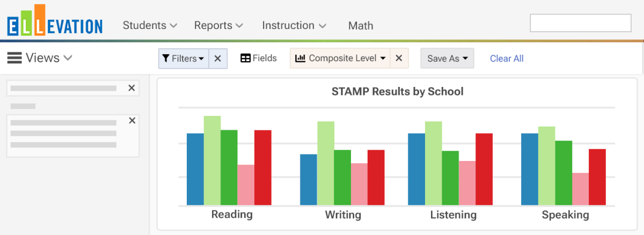The width and height of the screenshot is (644, 235).
Task: Select the light green Writing bar
Action: 326,163
